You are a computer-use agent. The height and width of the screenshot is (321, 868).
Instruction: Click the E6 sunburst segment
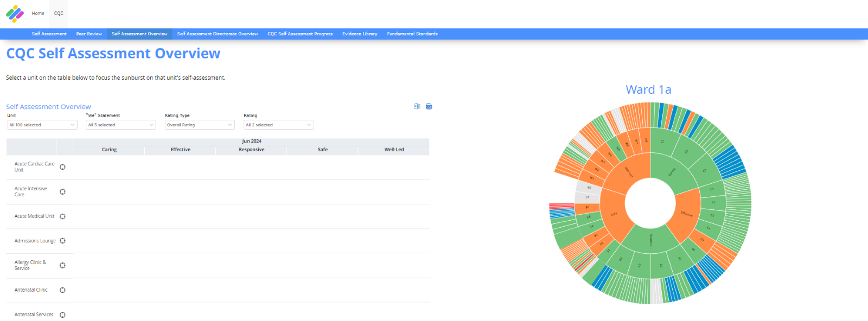click(x=693, y=249)
